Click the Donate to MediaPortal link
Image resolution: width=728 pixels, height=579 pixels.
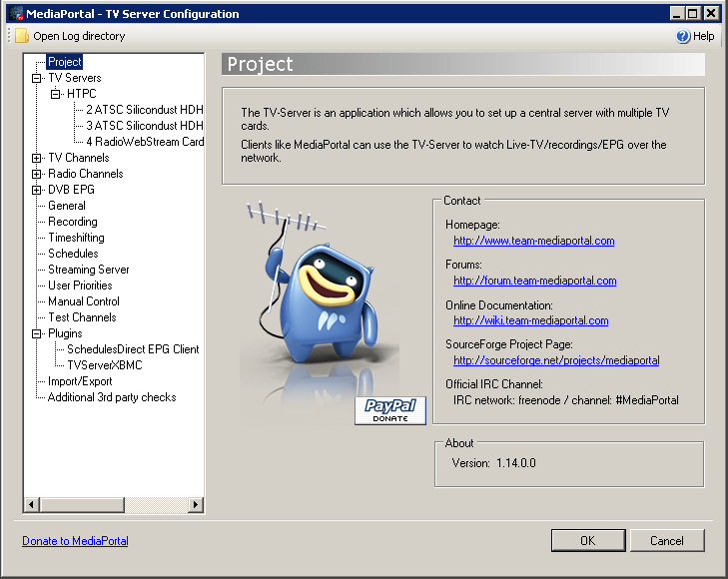click(x=75, y=541)
